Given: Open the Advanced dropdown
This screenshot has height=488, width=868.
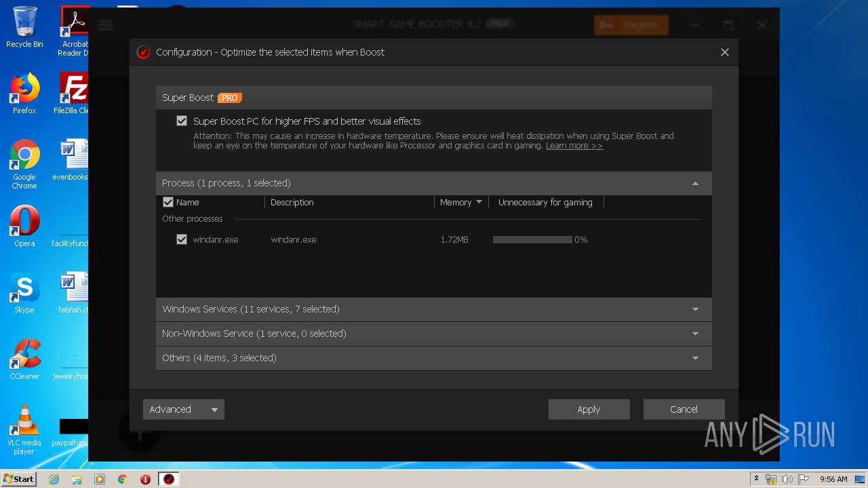Looking at the screenshot, I should coord(184,409).
